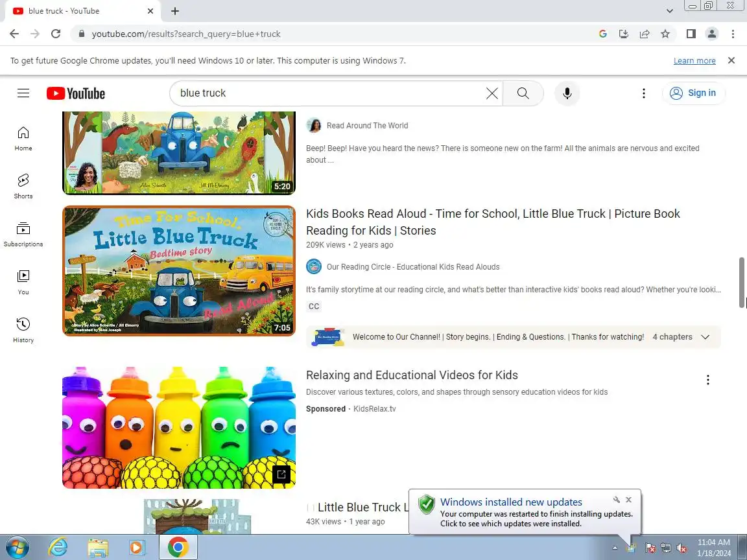Bookmark this page with the star
This screenshot has width=747, height=560.
(x=665, y=34)
